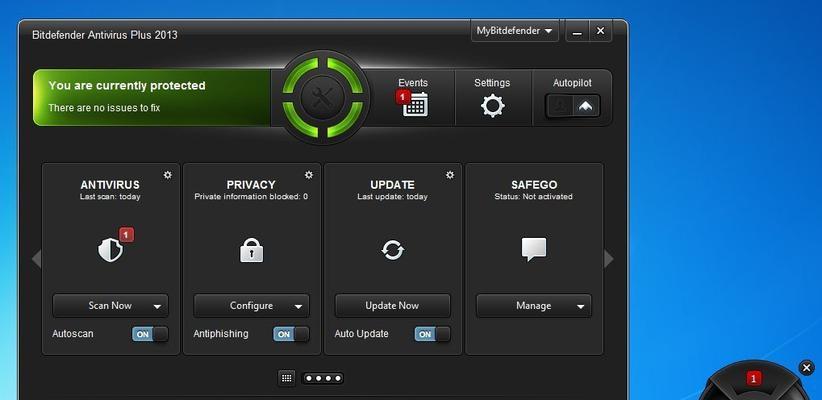Expand Safego Manage dropdown arrow
Screen dimensions: 822x400
click(x=580, y=307)
